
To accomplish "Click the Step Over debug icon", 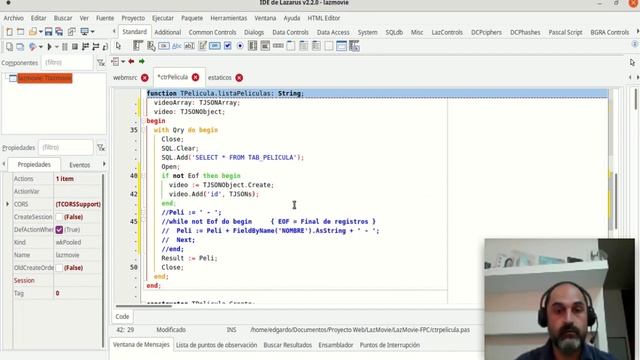I will 96,47.
